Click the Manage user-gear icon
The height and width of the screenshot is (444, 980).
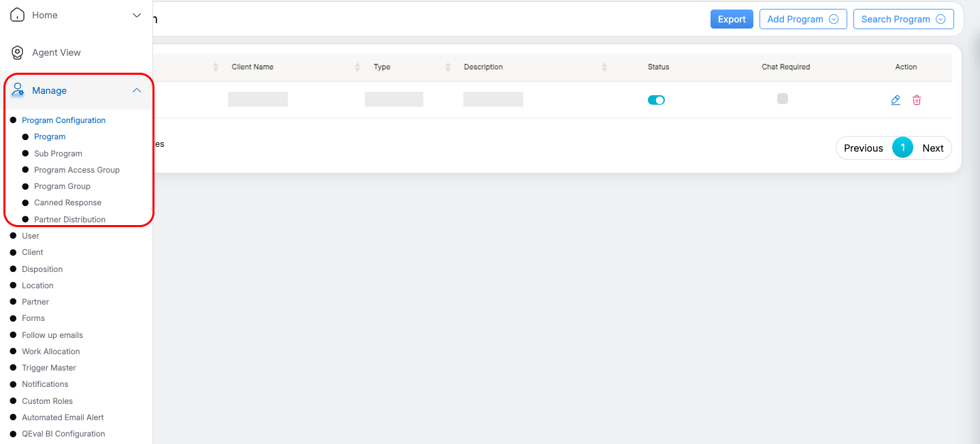point(18,90)
